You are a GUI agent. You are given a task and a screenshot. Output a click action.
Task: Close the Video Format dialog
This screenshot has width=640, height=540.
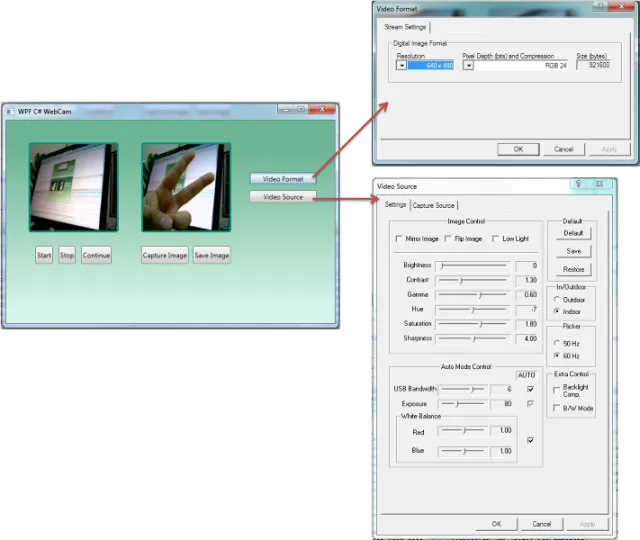point(621,6)
